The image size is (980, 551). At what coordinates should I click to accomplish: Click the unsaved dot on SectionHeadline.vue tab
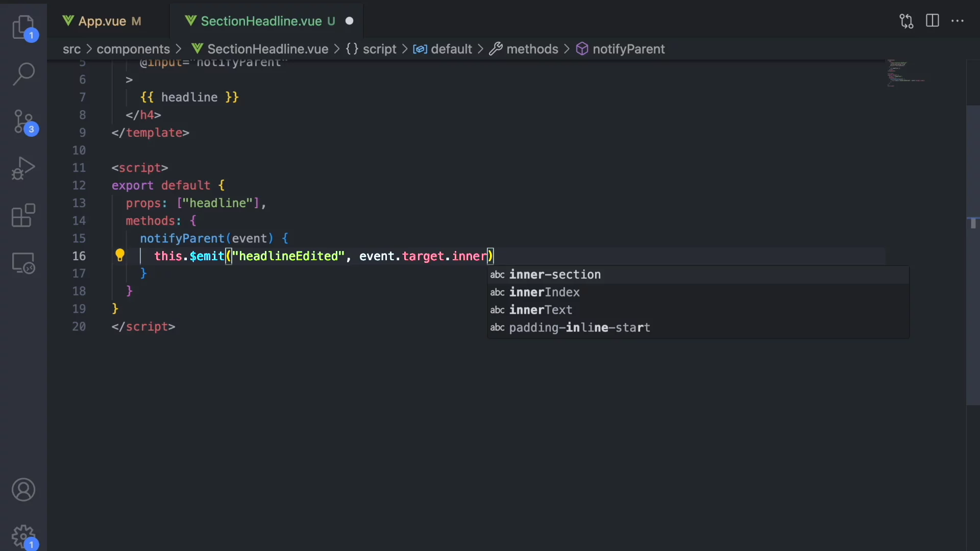point(350,21)
